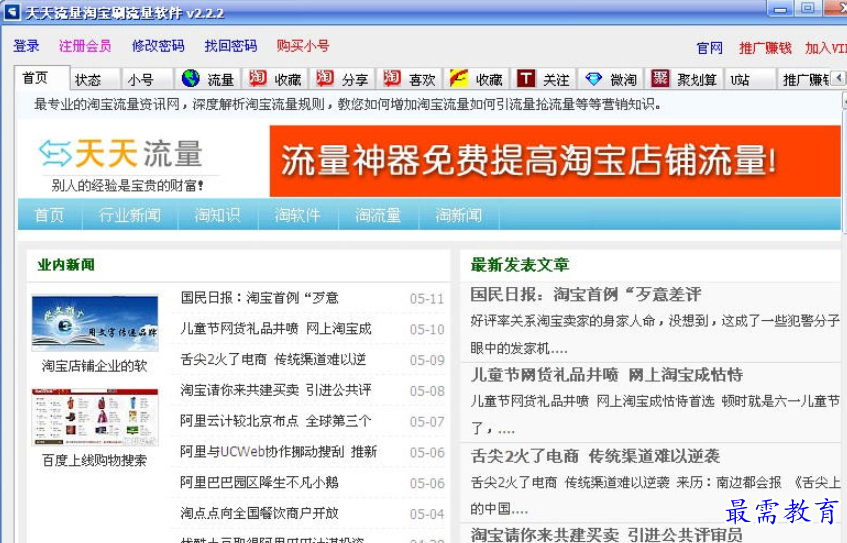
Task: Click the 业内新闻 section heading
Action: [x=66, y=265]
